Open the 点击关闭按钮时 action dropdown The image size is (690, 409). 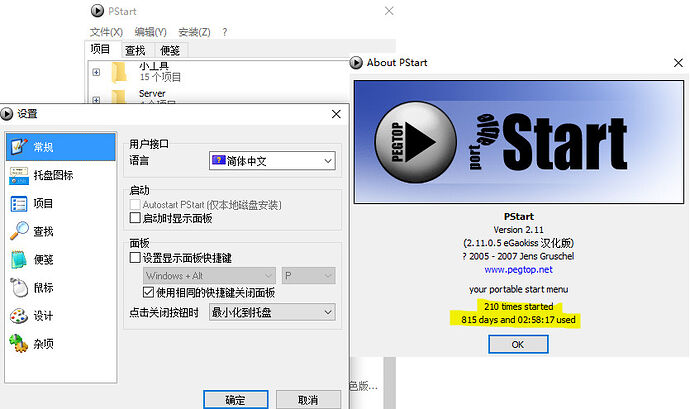coord(272,312)
